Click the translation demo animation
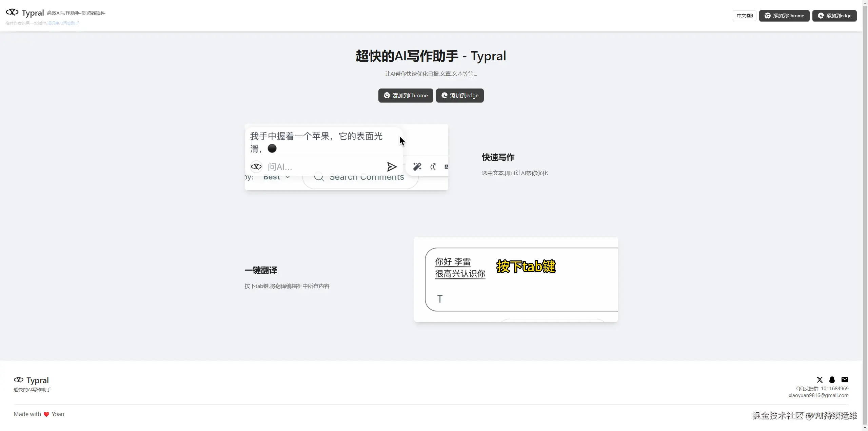The image size is (868, 431). (516, 279)
